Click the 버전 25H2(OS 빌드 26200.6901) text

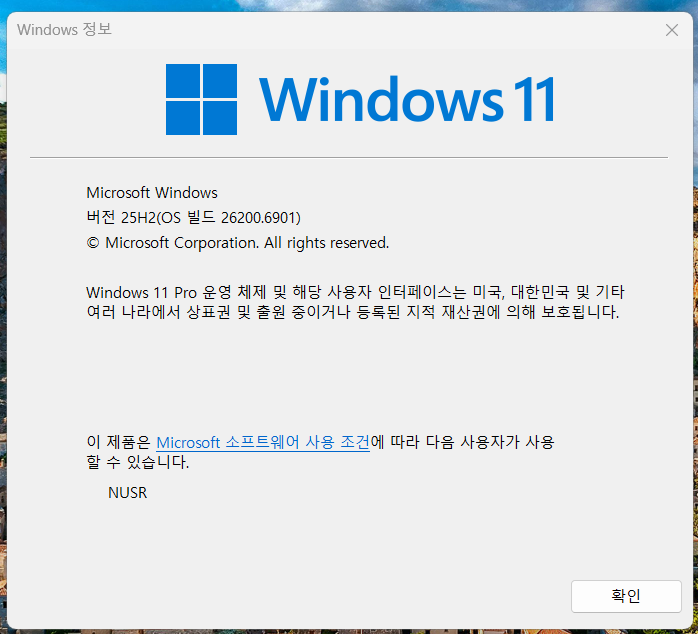193,218
